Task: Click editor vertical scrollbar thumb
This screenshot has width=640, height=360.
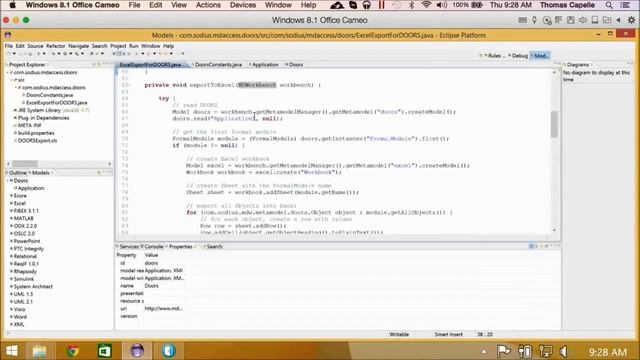Action: (554, 124)
